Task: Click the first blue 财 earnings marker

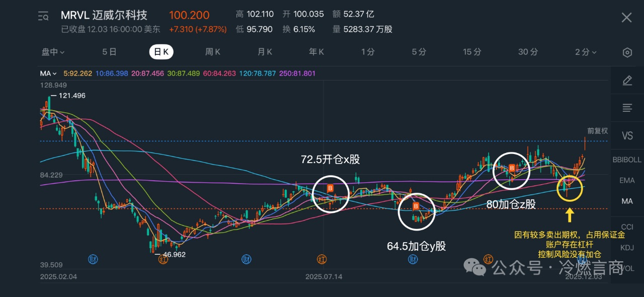Action: click(93, 260)
